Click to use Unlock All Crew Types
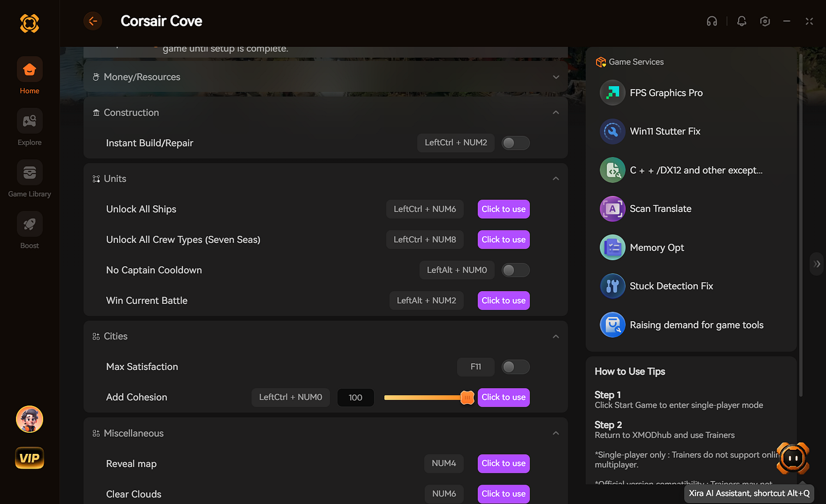This screenshot has width=826, height=504. [504, 239]
